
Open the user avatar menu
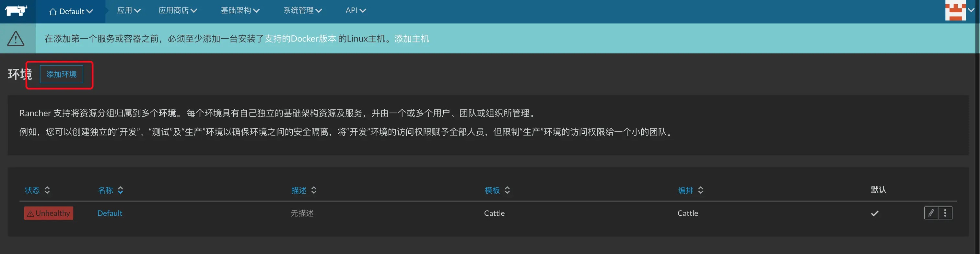coord(960,11)
